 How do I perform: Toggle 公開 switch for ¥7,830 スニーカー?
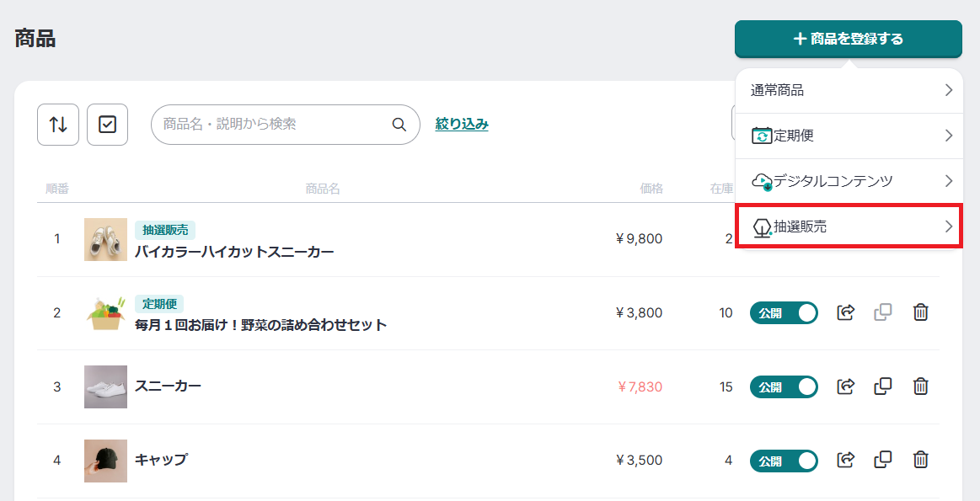pos(784,387)
